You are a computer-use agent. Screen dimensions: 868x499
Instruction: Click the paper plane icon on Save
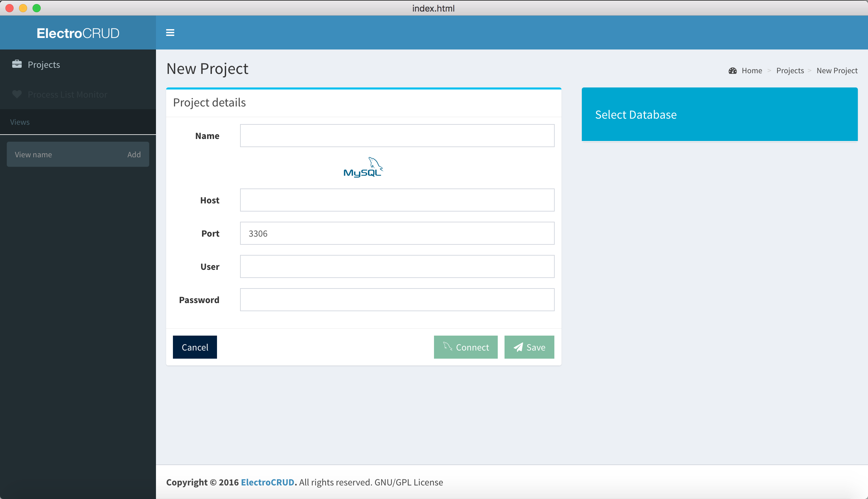tap(518, 347)
